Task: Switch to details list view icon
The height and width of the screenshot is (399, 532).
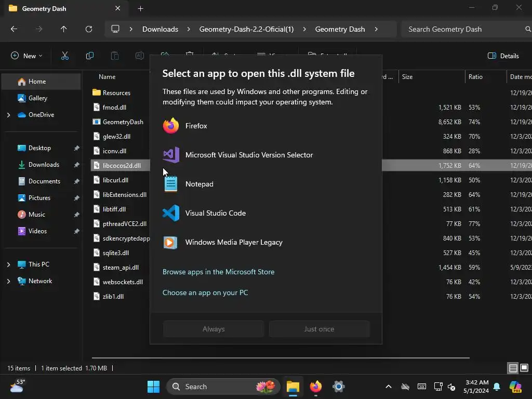Action: 513,368
